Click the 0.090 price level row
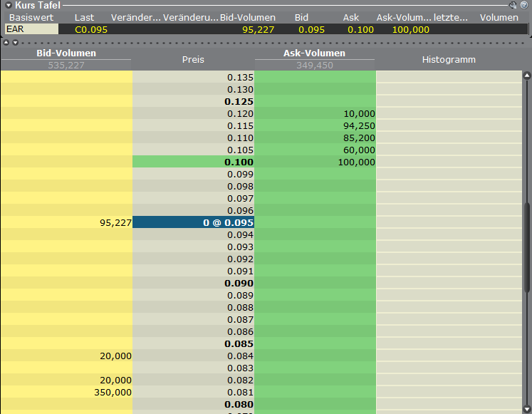 tap(193, 284)
